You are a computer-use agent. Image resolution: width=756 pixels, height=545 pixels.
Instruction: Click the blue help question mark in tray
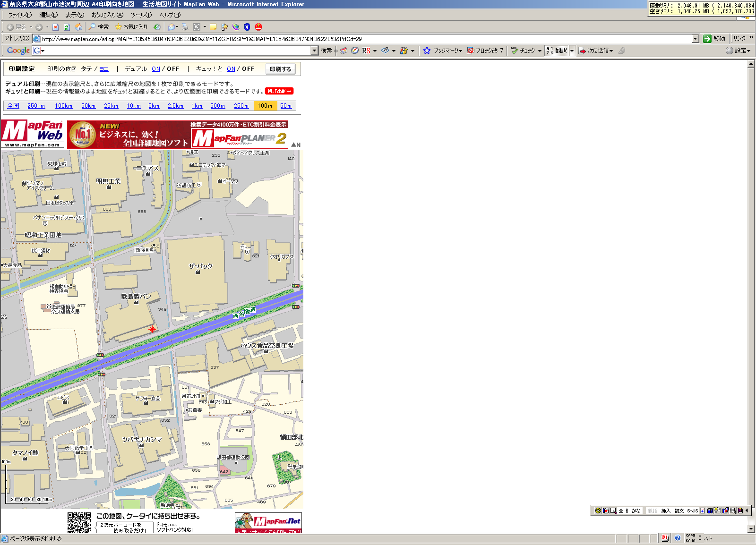coord(678,538)
